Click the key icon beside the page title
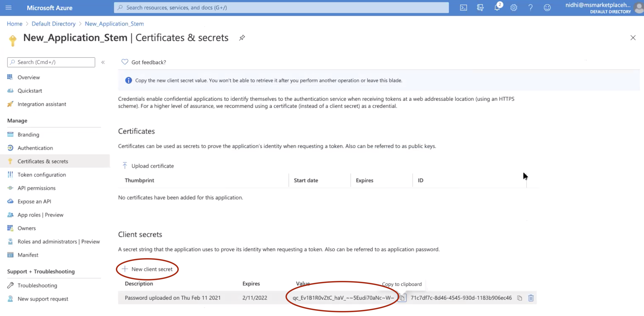Viewport: 644px width, 316px height. [13, 40]
